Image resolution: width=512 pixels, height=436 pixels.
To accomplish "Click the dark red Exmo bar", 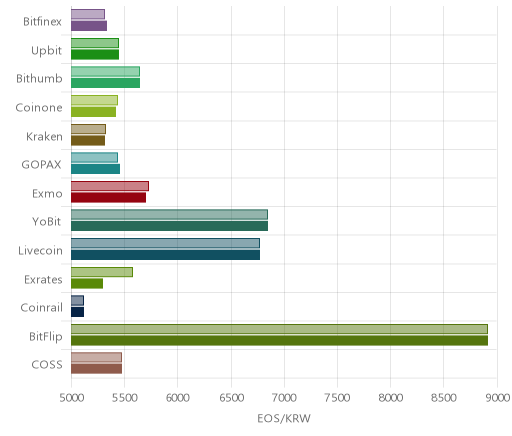I will pos(108,197).
